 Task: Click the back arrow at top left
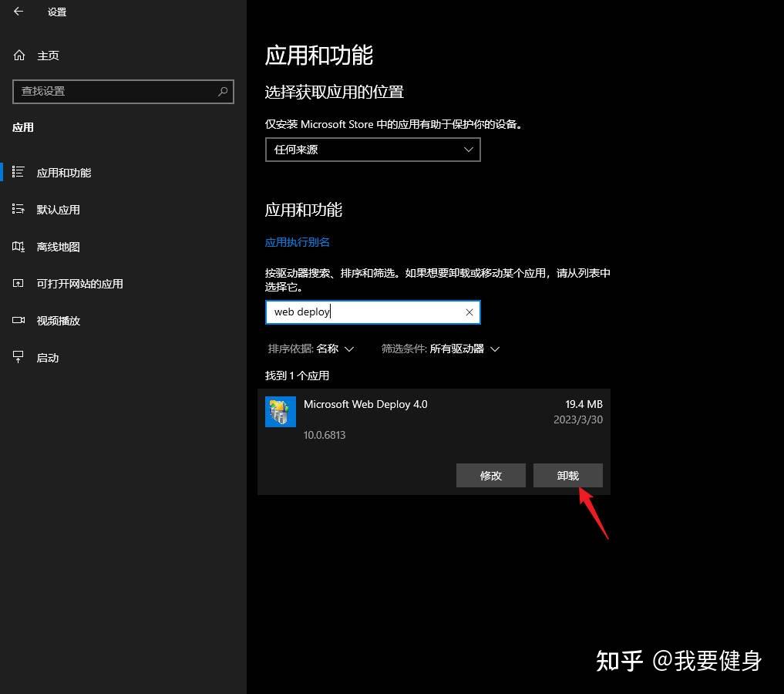[18, 12]
